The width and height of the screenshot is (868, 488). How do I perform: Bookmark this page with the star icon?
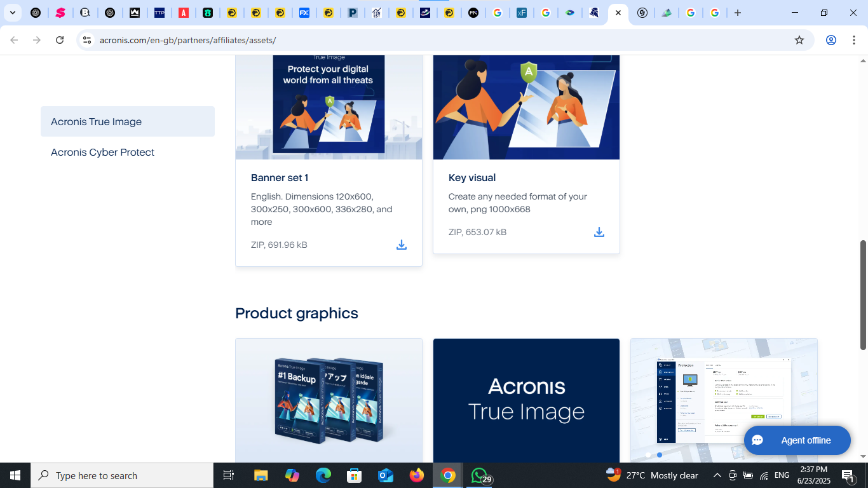tap(799, 40)
